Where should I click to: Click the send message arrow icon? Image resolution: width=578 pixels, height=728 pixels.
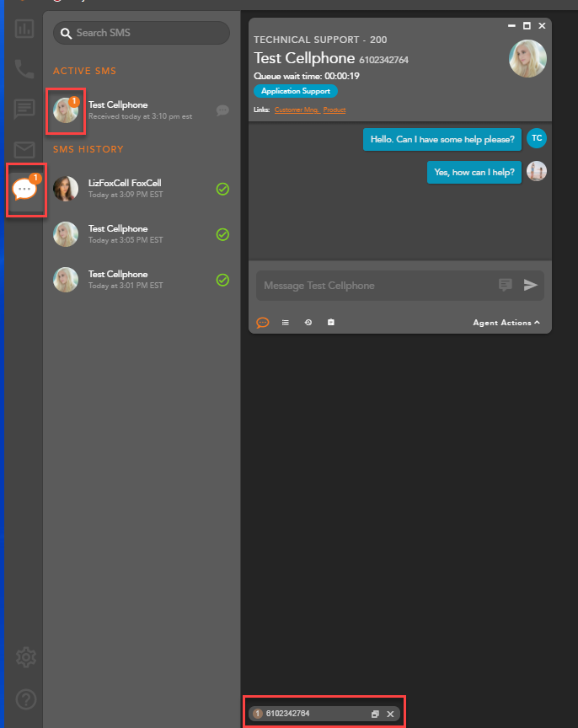[530, 286]
